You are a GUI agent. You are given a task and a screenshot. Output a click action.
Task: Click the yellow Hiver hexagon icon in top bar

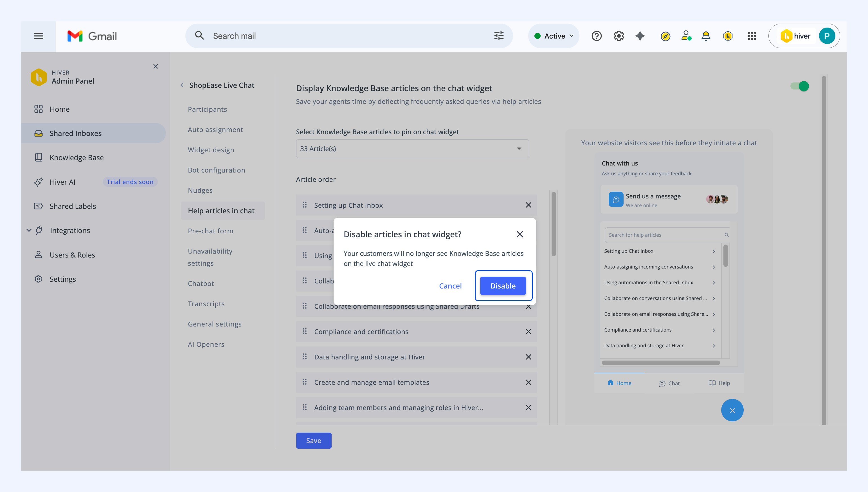tap(728, 36)
